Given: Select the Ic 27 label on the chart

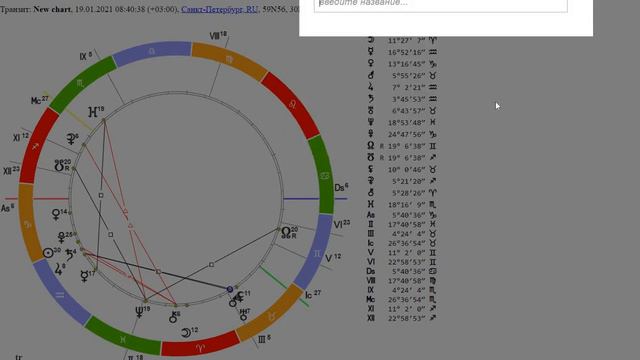Looking at the screenshot, I should (313, 294).
